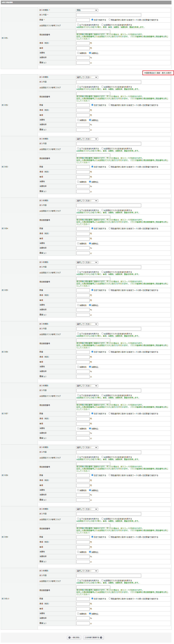The width and height of the screenshot is (174, 644).
Task: Expand 封入物種別 dropdown in 封入物5
Action: click(87, 262)
